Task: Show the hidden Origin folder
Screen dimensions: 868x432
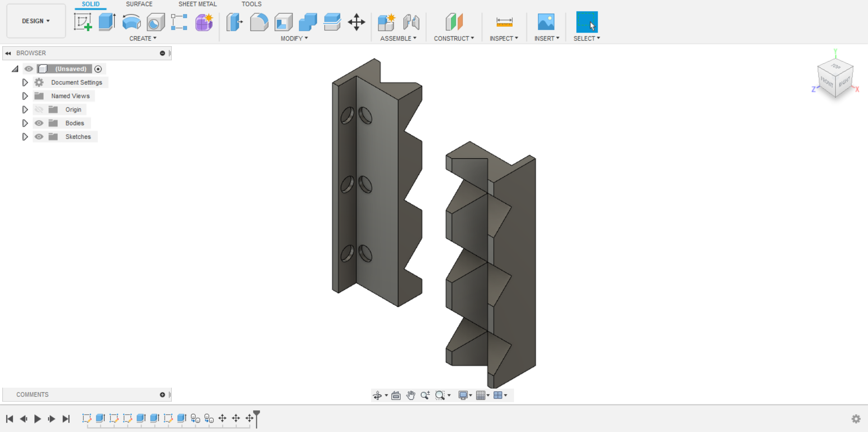Action: coord(39,109)
